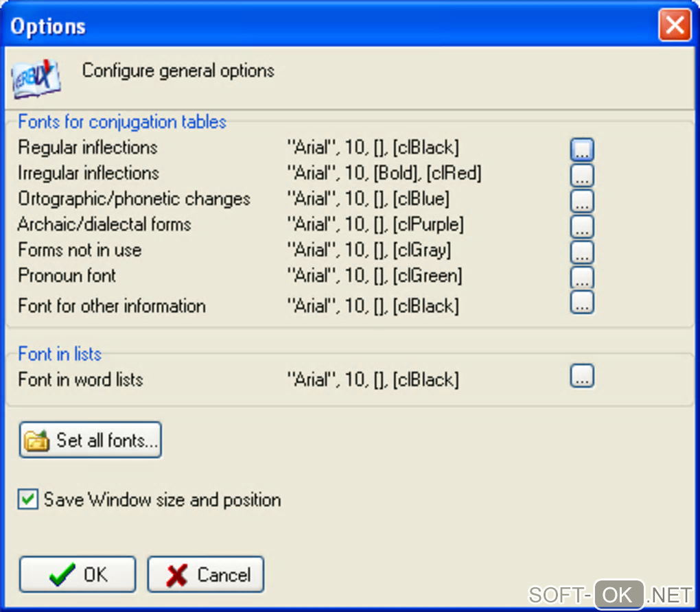The width and height of the screenshot is (700, 612).
Task: Click the Regular inflections label
Action: [x=88, y=148]
